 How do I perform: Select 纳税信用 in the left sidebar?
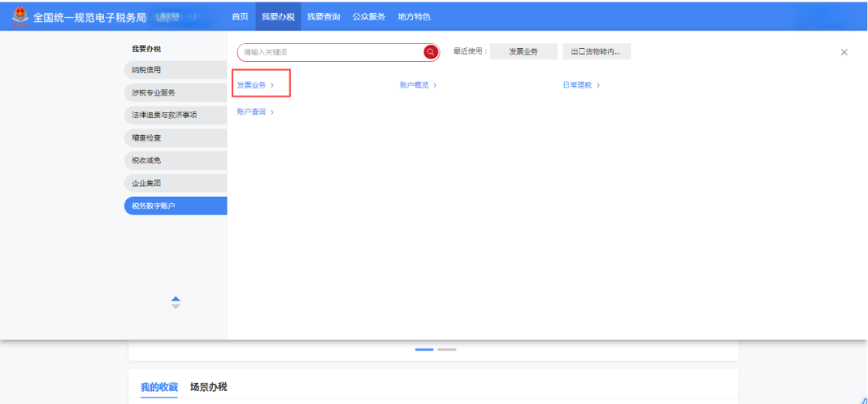point(175,70)
